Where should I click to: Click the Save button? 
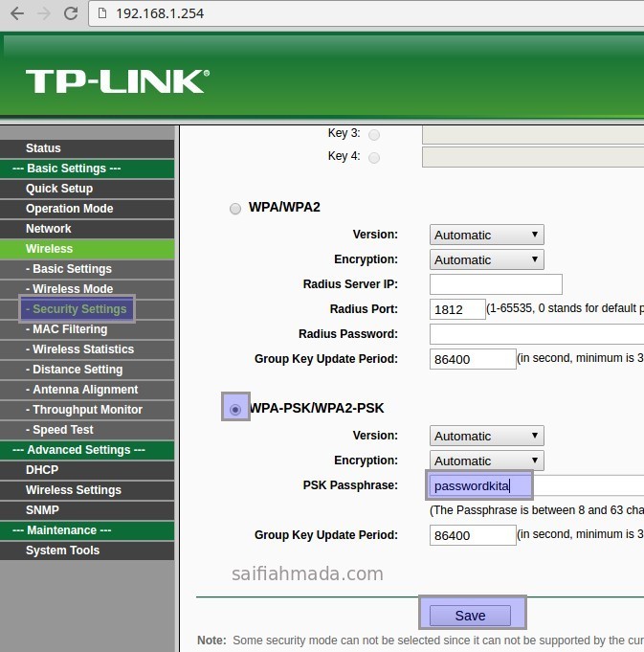470,616
